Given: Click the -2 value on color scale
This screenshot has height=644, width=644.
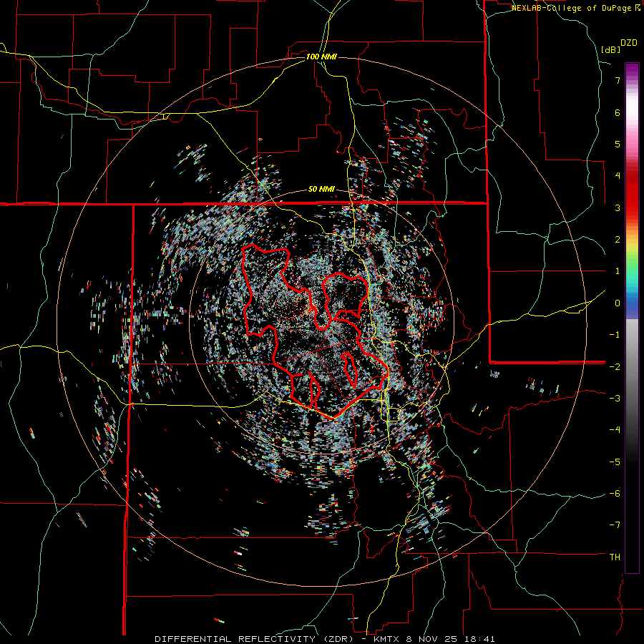Looking at the screenshot, I should coord(615,366).
